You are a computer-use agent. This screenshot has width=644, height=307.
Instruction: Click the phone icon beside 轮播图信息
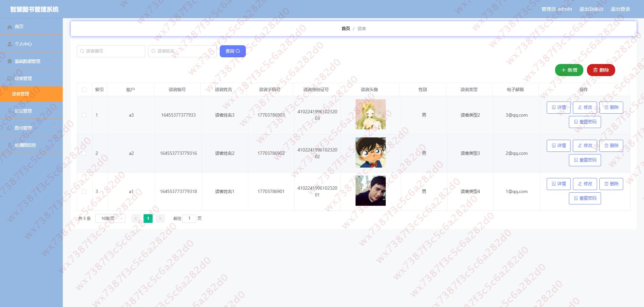[x=10, y=145]
